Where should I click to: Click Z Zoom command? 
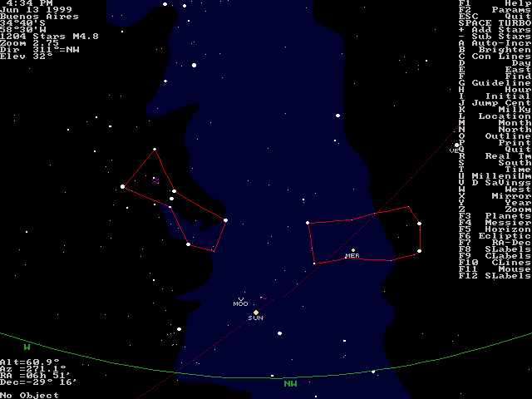[x=495, y=209]
